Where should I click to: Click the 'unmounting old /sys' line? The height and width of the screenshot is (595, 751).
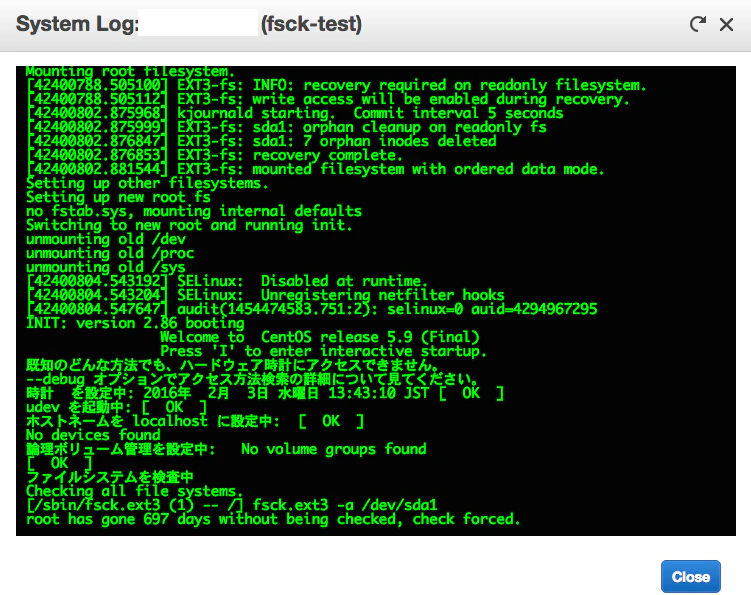(x=105, y=267)
